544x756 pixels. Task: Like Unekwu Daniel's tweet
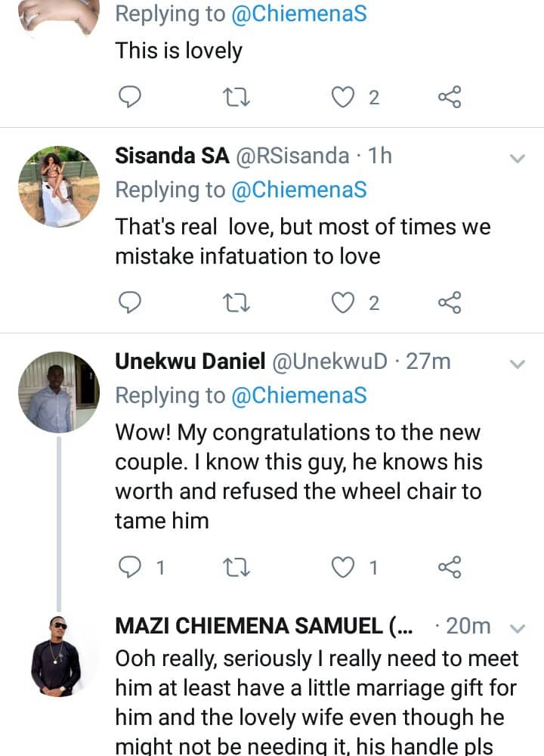[x=345, y=567]
